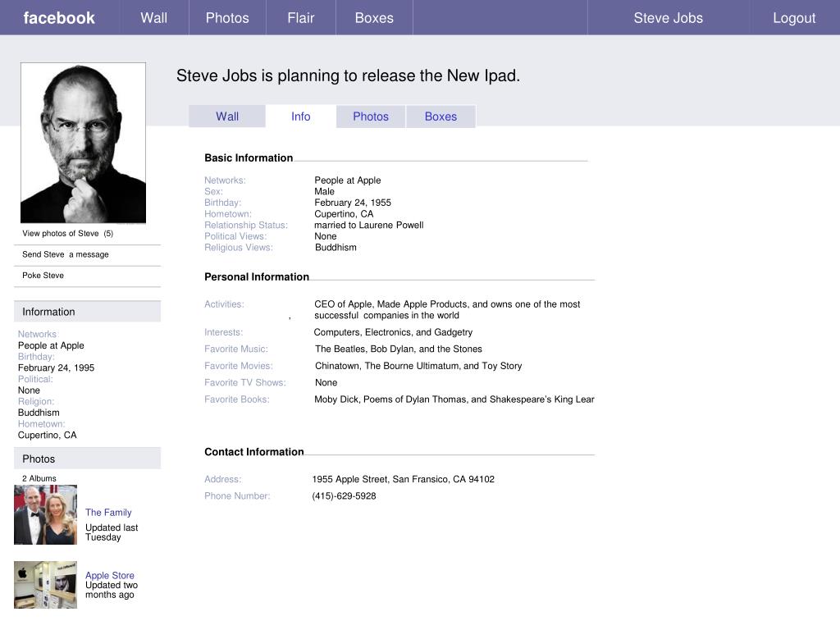This screenshot has width=840, height=630.
Task: Click Logout in the header
Action: tap(794, 18)
